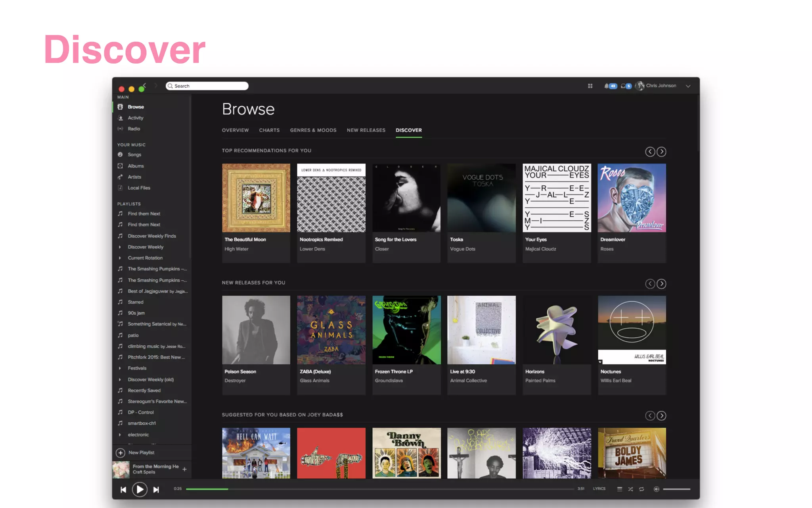
Task: Open the Dreamlover album by Roses
Action: pyautogui.click(x=632, y=198)
